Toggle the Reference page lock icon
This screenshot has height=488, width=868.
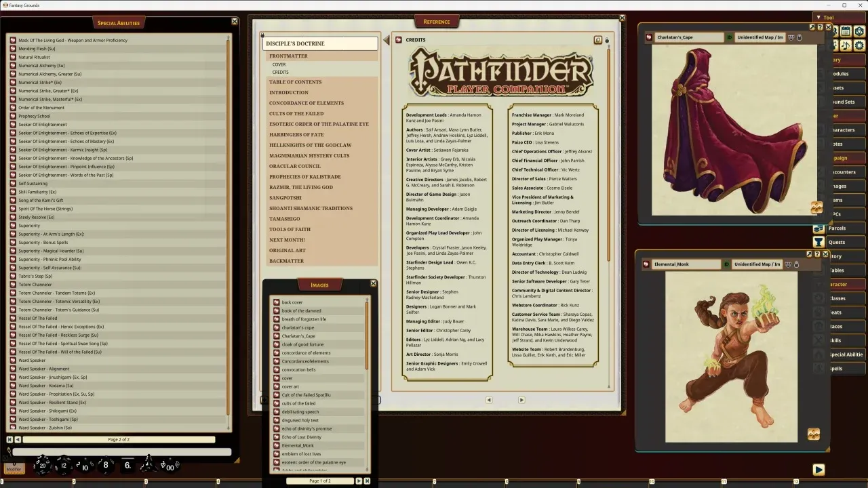607,40
